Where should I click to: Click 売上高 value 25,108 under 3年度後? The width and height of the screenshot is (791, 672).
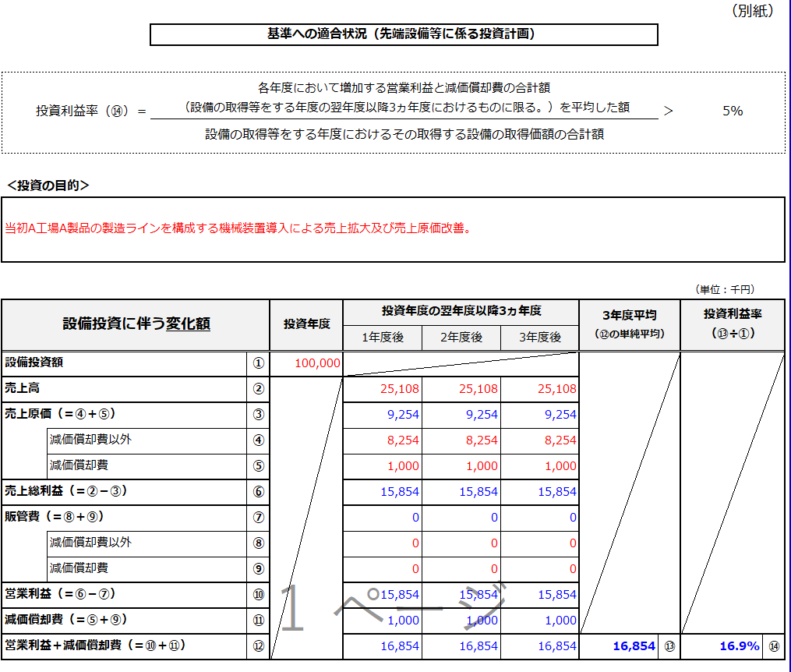click(x=540, y=390)
